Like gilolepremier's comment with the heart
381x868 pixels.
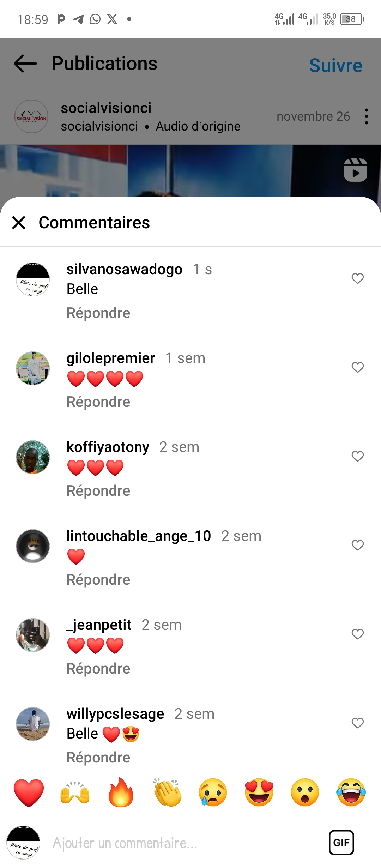[358, 367]
